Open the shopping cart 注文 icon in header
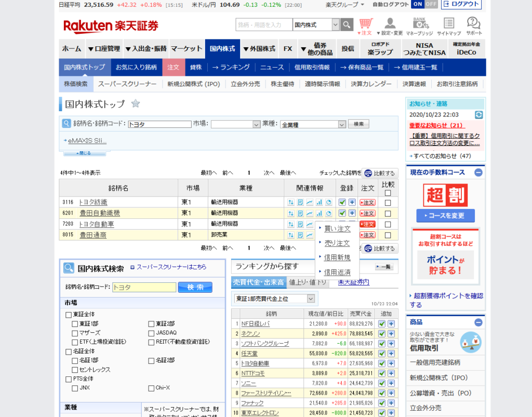 point(366,27)
